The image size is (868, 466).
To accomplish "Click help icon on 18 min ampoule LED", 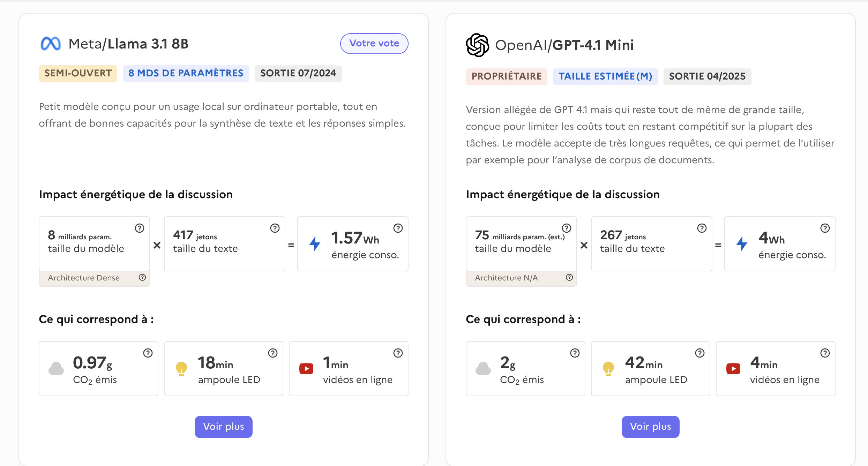I will click(273, 353).
